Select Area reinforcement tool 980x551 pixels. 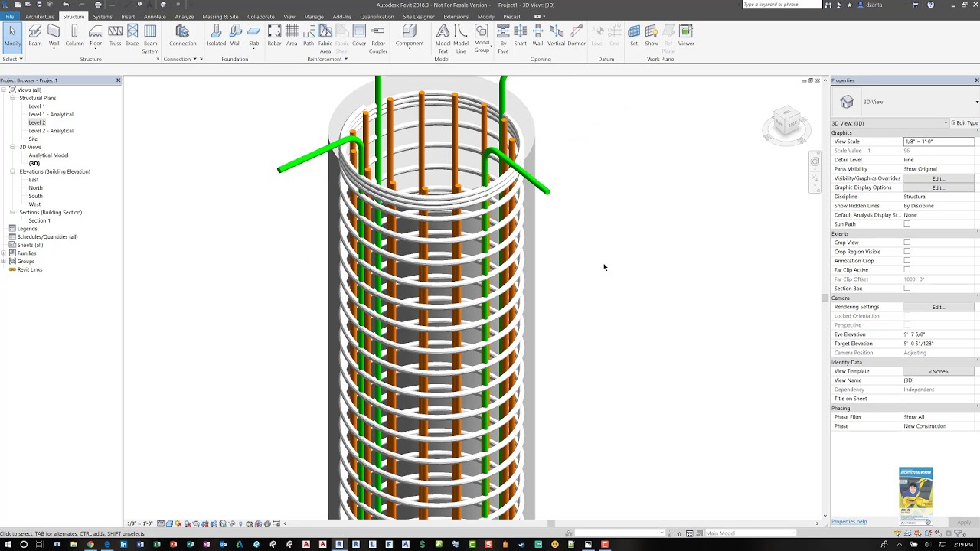292,36
